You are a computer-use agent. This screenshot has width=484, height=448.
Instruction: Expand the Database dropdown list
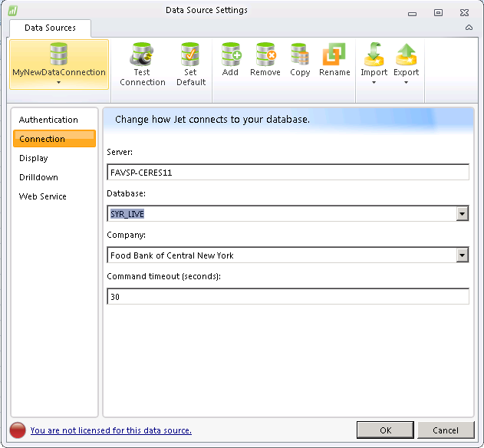tap(462, 214)
